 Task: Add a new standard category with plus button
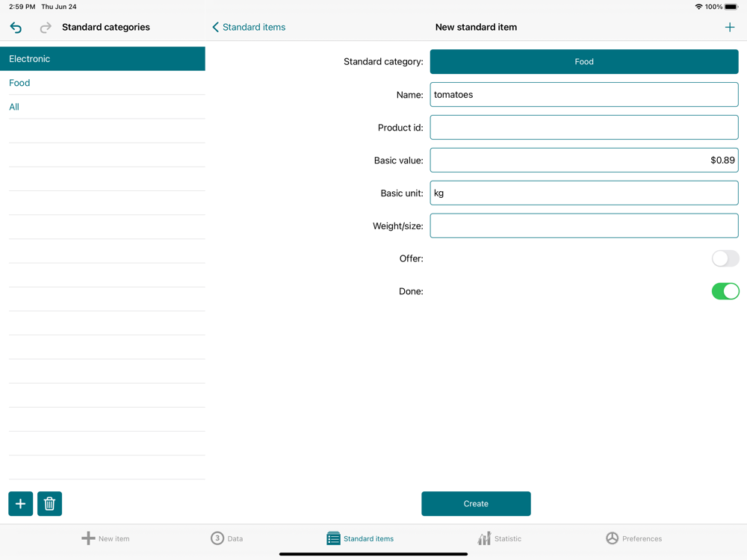coord(20,503)
